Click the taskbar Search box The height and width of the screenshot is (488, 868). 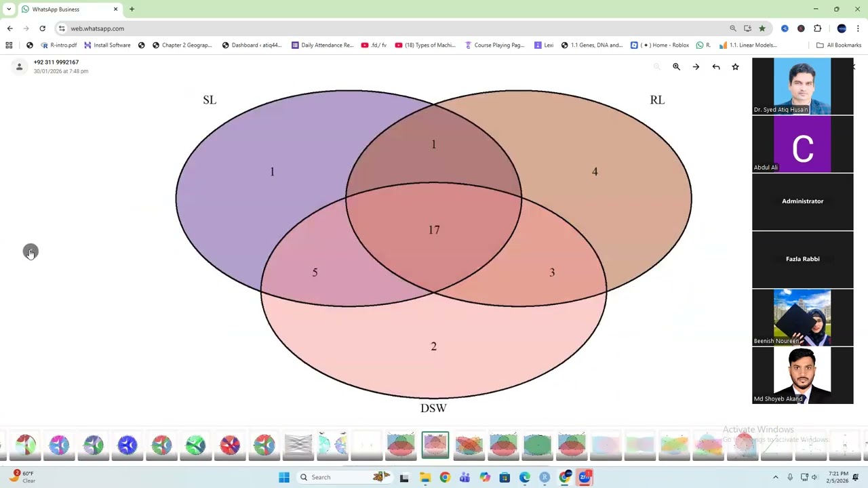(x=346, y=477)
